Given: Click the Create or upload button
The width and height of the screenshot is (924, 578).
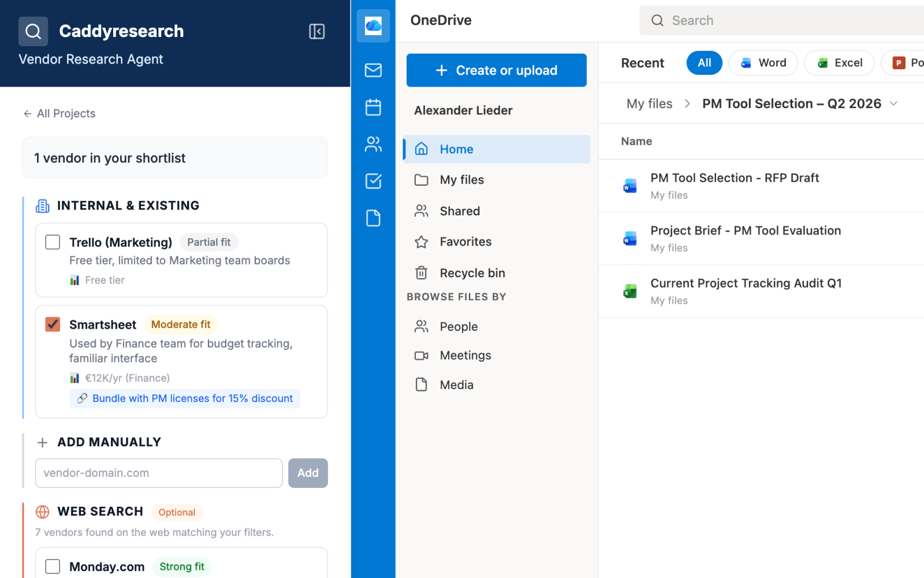Looking at the screenshot, I should point(497,70).
